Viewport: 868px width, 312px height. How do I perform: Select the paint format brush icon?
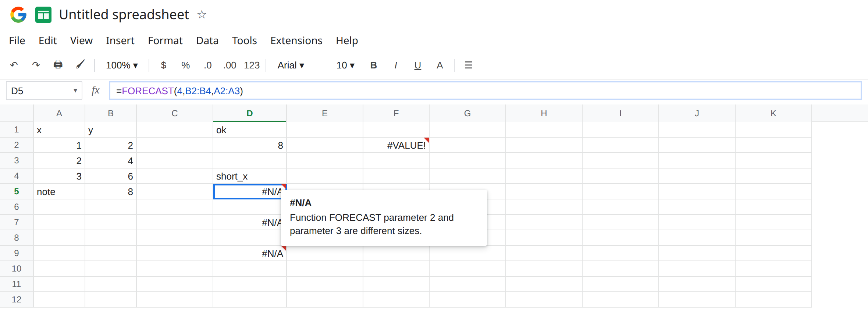click(80, 65)
